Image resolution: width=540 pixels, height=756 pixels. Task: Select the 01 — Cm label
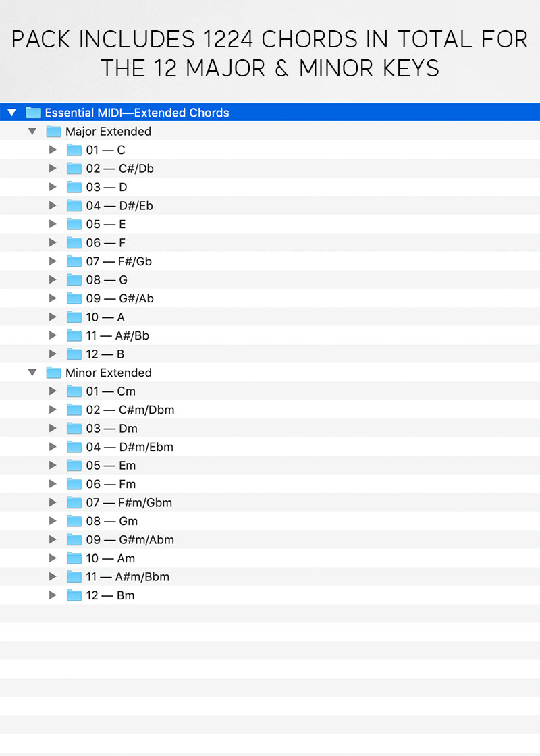(111, 391)
